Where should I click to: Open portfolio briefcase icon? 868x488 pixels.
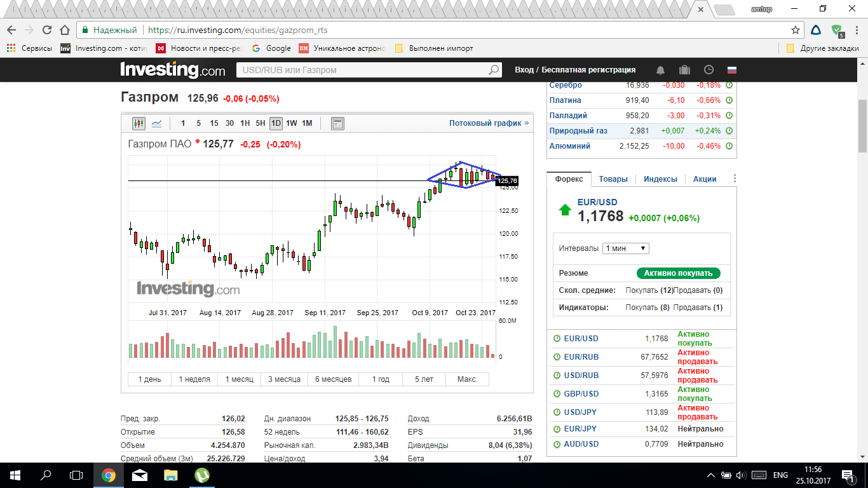(684, 70)
